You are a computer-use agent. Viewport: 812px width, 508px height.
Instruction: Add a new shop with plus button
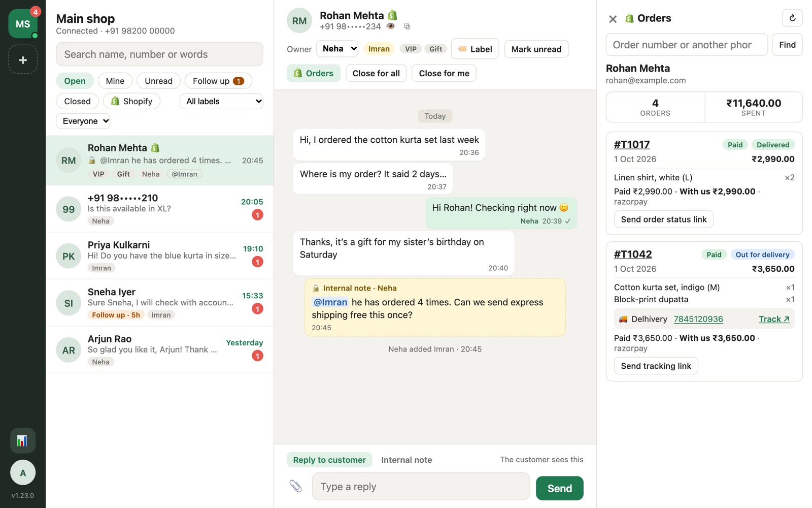[23, 60]
